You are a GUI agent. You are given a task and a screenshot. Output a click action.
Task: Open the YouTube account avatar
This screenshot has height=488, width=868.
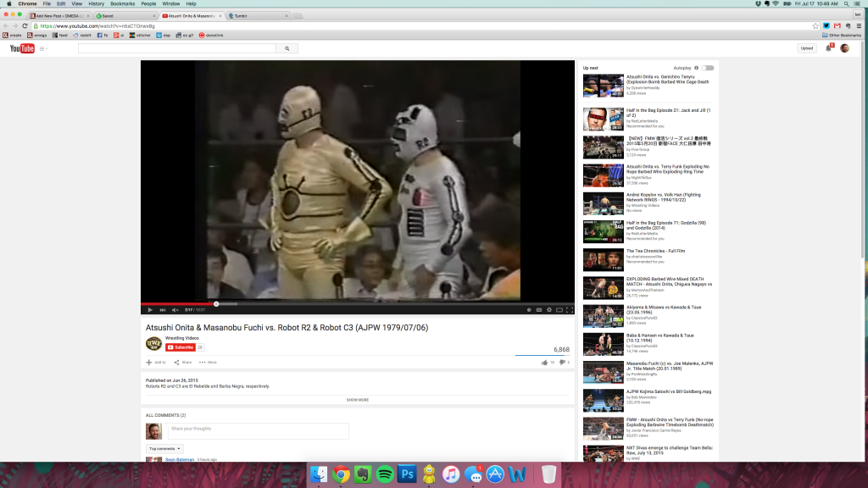click(x=845, y=48)
